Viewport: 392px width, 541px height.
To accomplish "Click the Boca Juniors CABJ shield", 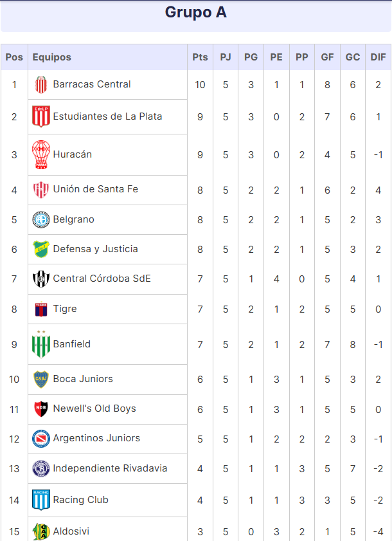I will (41, 379).
